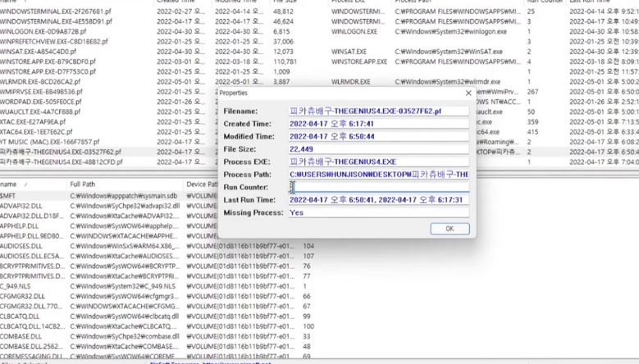This screenshot has width=639, height=364.
Task: Click WLRMDR.EXE process name cell
Action: click(x=350, y=81)
